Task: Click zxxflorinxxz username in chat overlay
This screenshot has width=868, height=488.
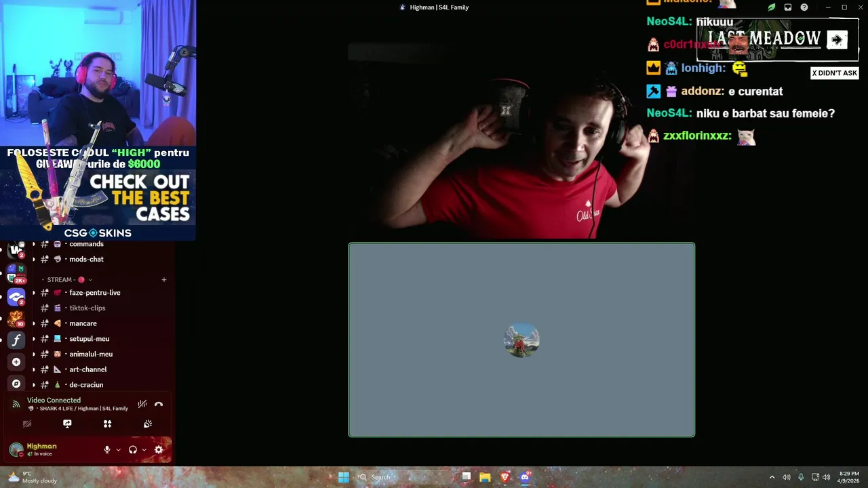Action: coord(697,136)
